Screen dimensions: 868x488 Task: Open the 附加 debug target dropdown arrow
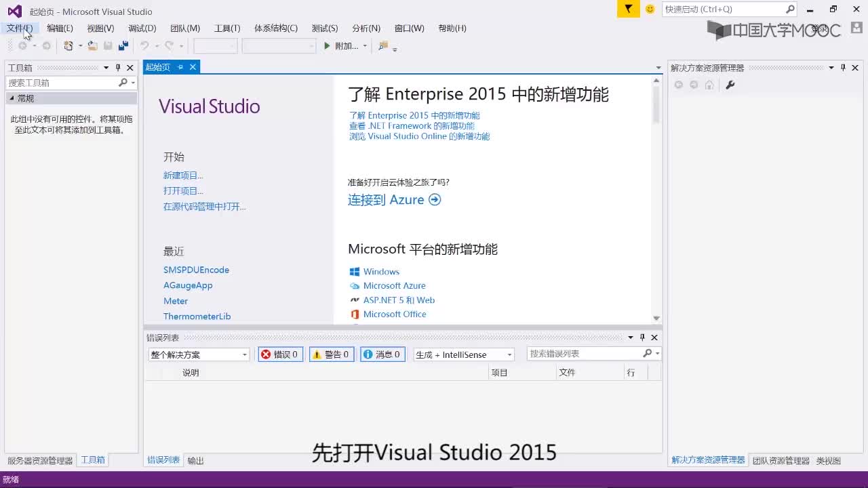click(x=365, y=46)
